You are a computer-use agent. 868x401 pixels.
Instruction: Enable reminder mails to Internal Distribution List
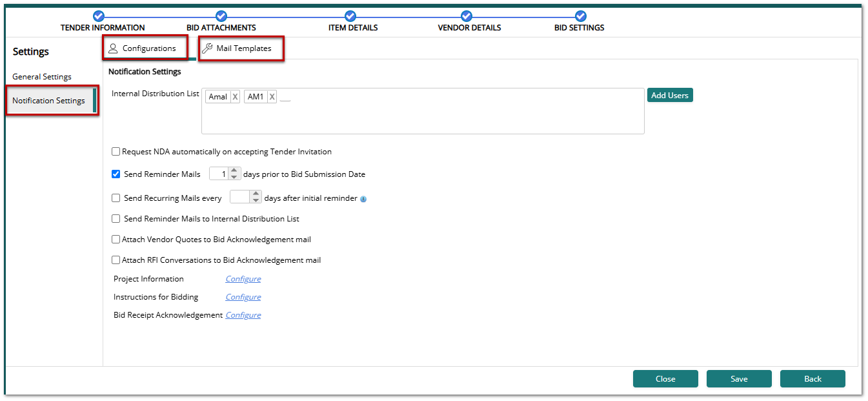pyautogui.click(x=116, y=219)
